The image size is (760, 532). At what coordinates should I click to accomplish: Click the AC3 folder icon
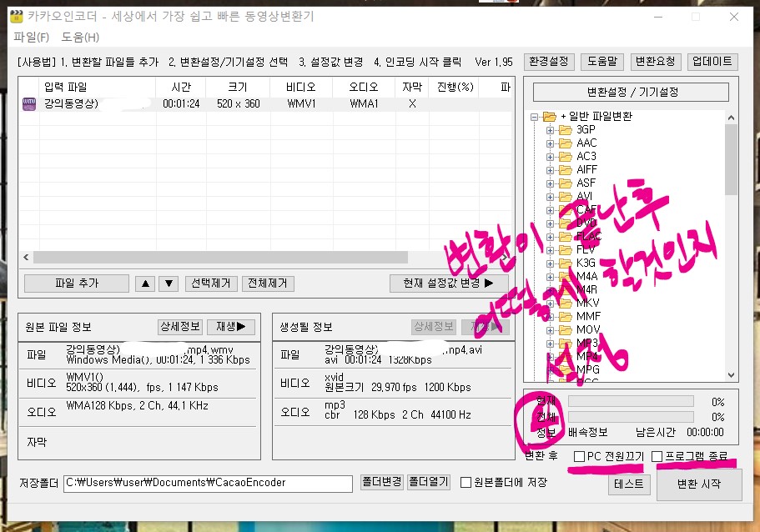point(565,157)
